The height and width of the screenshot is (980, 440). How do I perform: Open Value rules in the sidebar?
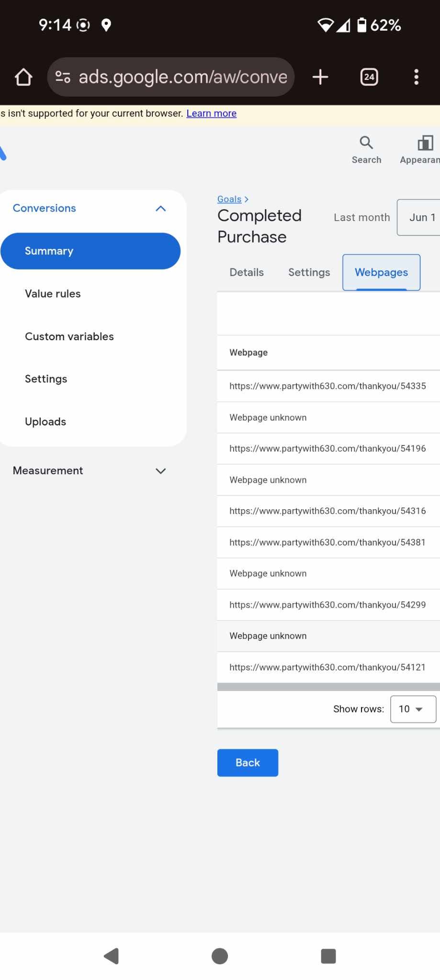coord(53,294)
